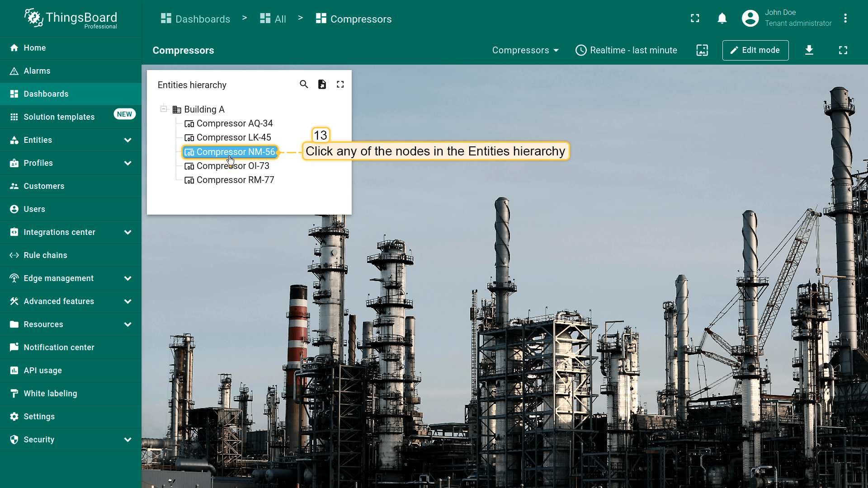
Task: Click the search icon in Entities hierarchy
Action: [304, 84]
